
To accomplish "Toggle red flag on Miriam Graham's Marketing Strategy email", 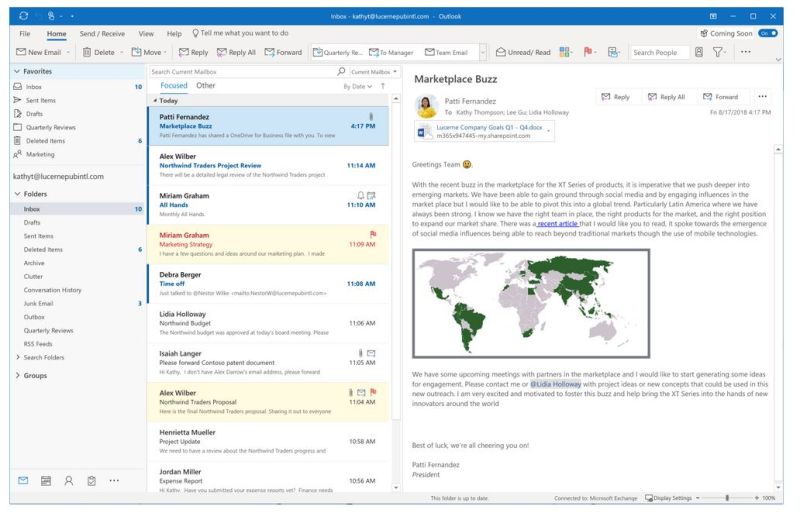I will (372, 234).
